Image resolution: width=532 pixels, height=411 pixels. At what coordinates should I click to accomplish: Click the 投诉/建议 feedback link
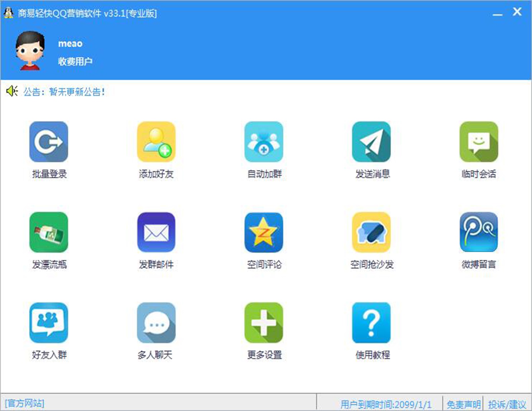(x=507, y=404)
